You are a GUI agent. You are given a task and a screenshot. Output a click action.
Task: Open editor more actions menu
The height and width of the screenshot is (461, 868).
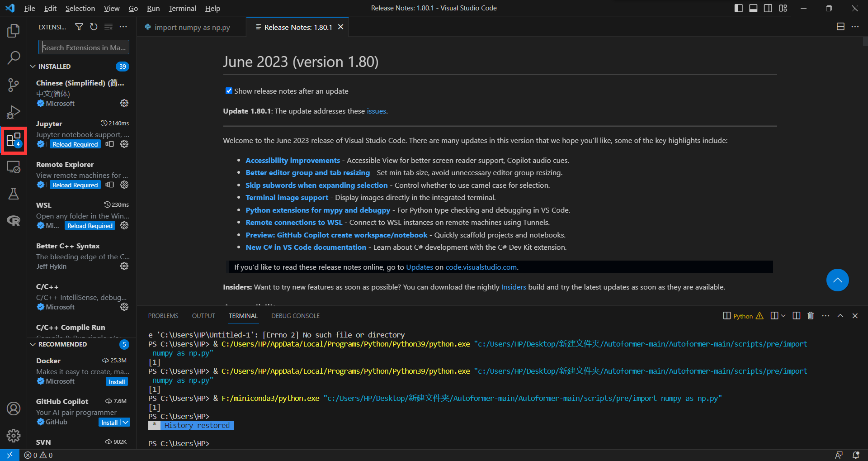tap(855, 27)
